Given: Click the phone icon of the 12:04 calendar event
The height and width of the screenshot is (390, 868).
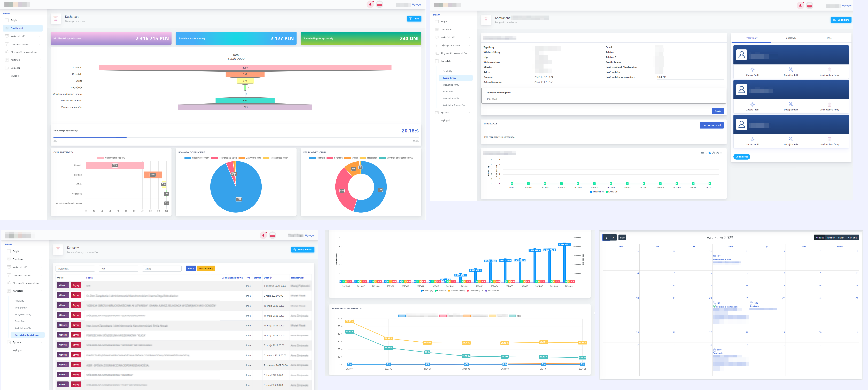Looking at the screenshot, I should pos(715,303).
